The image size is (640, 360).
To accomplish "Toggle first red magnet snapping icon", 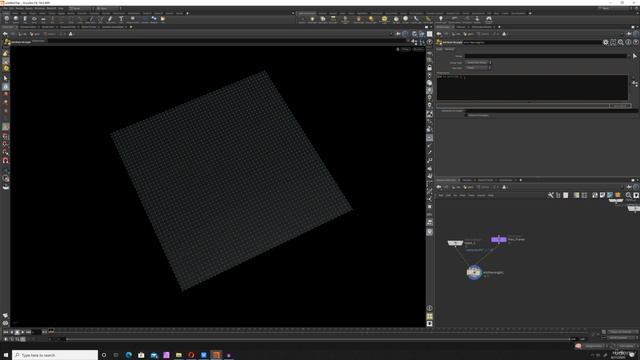I will point(6,137).
